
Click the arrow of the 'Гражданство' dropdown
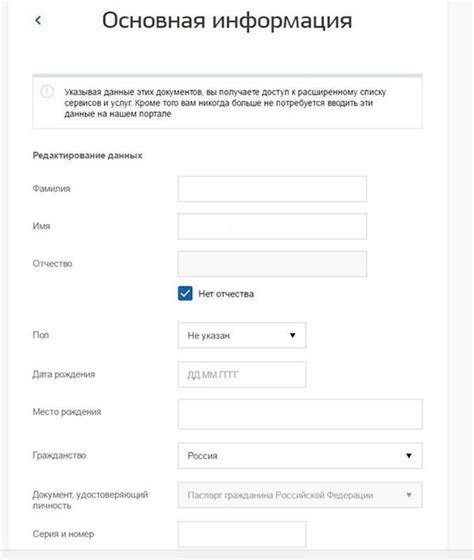pos(409,455)
